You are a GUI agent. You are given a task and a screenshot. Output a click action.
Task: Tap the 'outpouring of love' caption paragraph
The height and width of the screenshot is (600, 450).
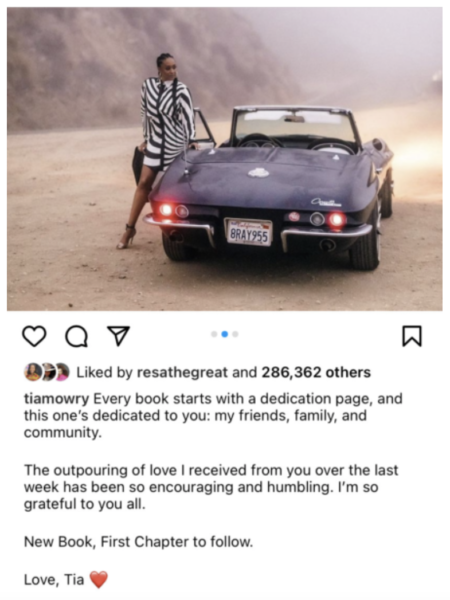tap(211, 487)
